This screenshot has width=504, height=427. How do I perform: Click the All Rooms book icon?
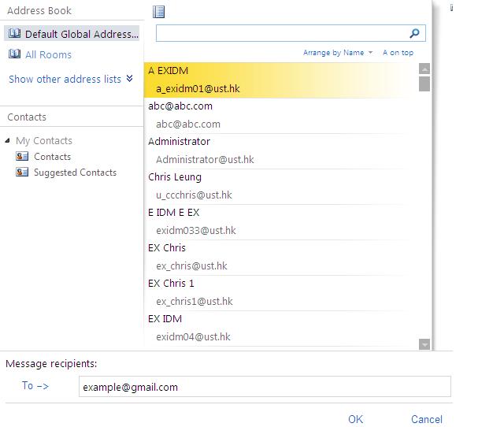pyautogui.click(x=14, y=54)
